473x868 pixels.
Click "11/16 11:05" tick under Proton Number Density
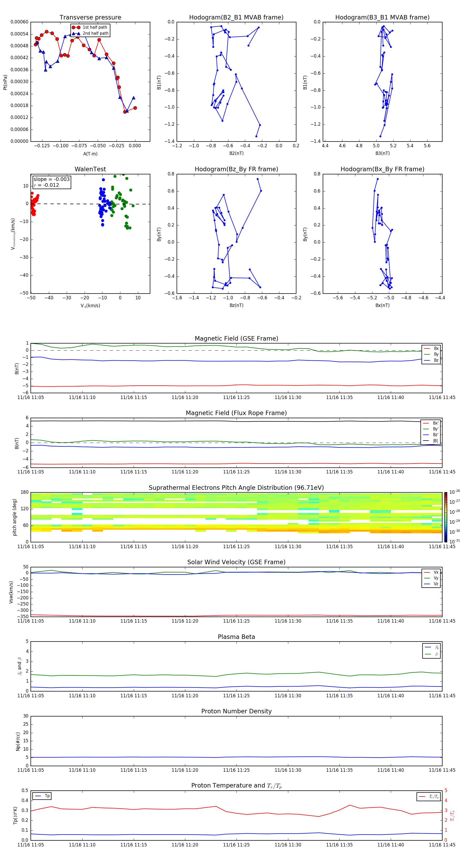(x=31, y=770)
